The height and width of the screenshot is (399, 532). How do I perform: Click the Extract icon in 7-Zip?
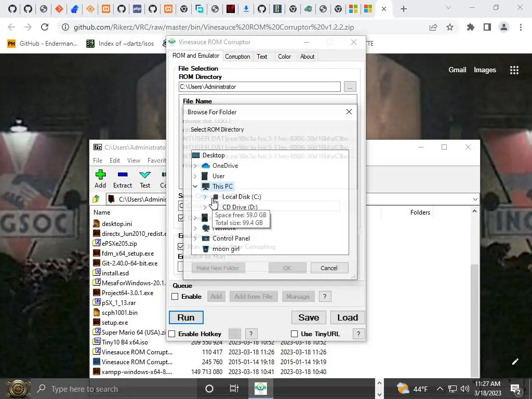coord(123,175)
